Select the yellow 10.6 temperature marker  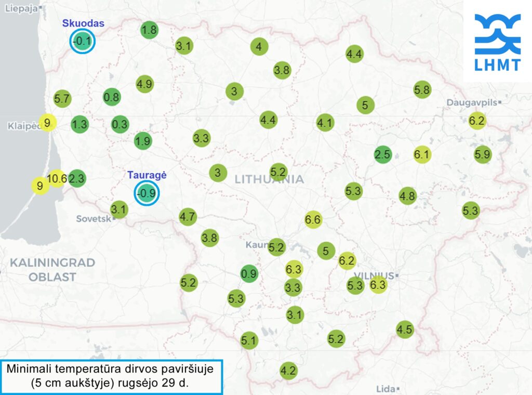[57, 179]
